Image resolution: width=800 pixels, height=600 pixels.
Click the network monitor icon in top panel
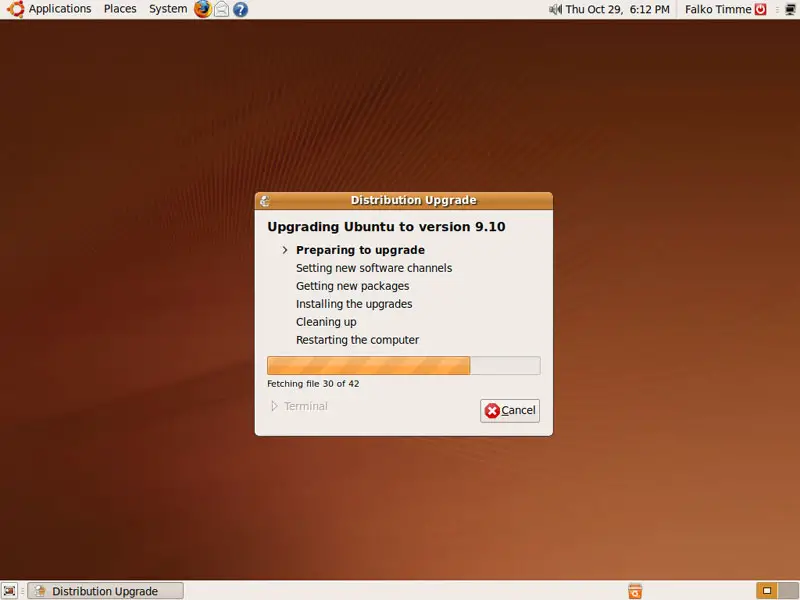[x=790, y=9]
